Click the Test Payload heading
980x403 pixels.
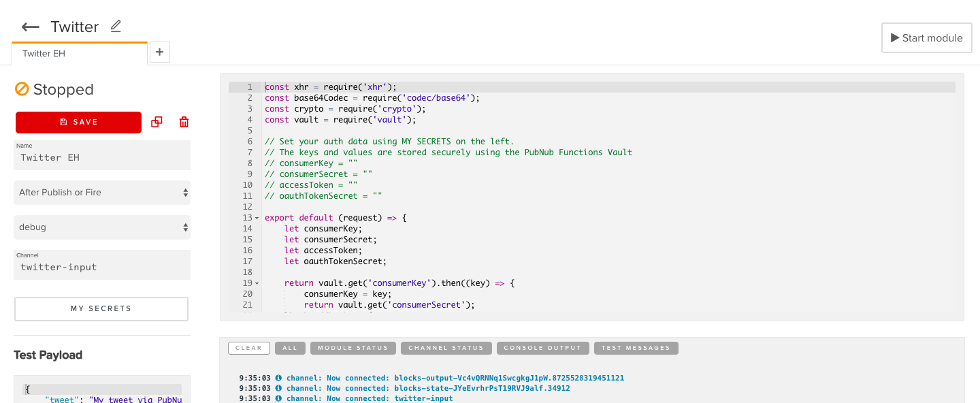pos(48,355)
